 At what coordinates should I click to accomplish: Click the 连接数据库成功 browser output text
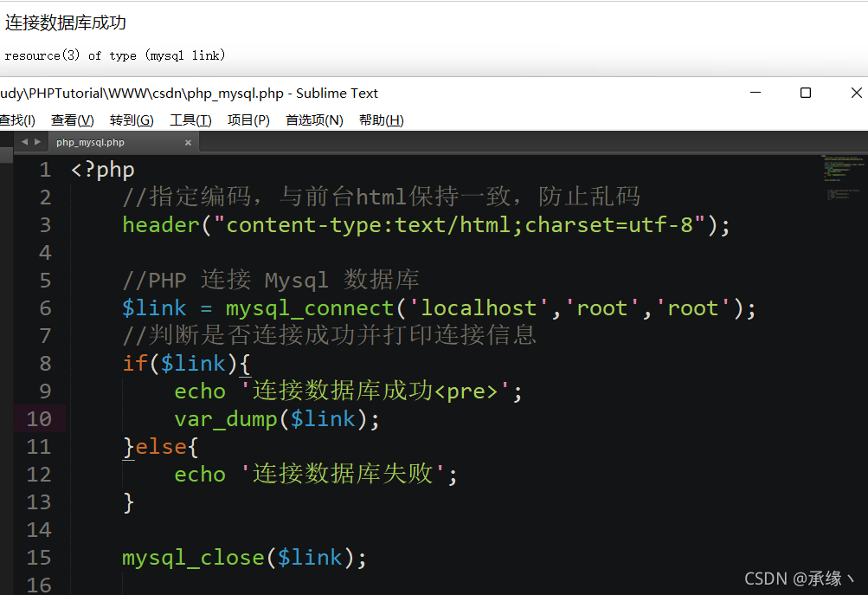click(x=66, y=23)
